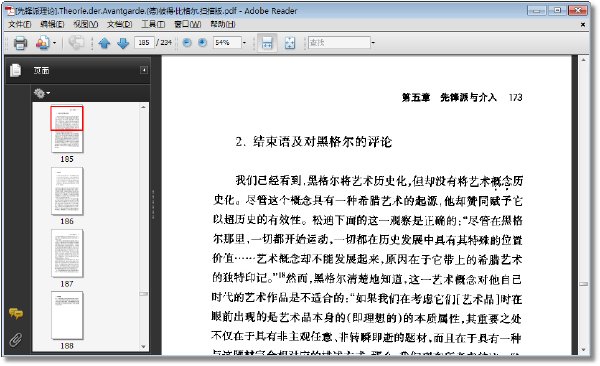600x366 pixels.
Task: Open the 编辑(E) Edit menu
Action: click(x=52, y=25)
